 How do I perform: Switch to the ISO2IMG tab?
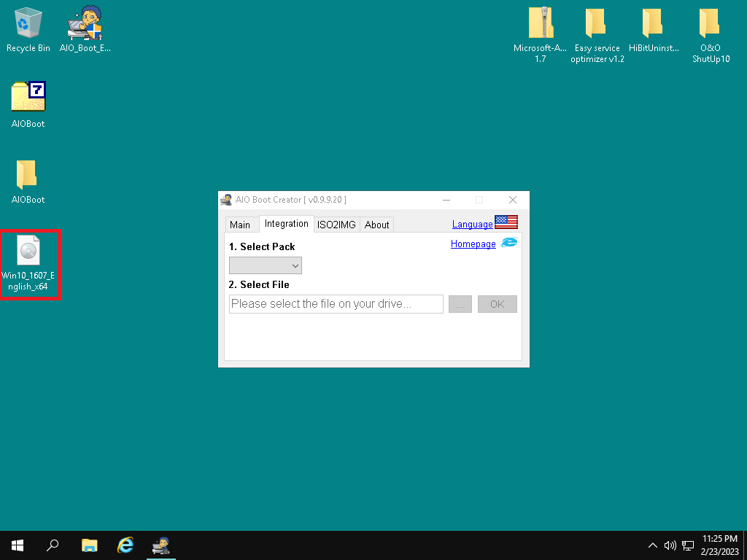tap(336, 225)
